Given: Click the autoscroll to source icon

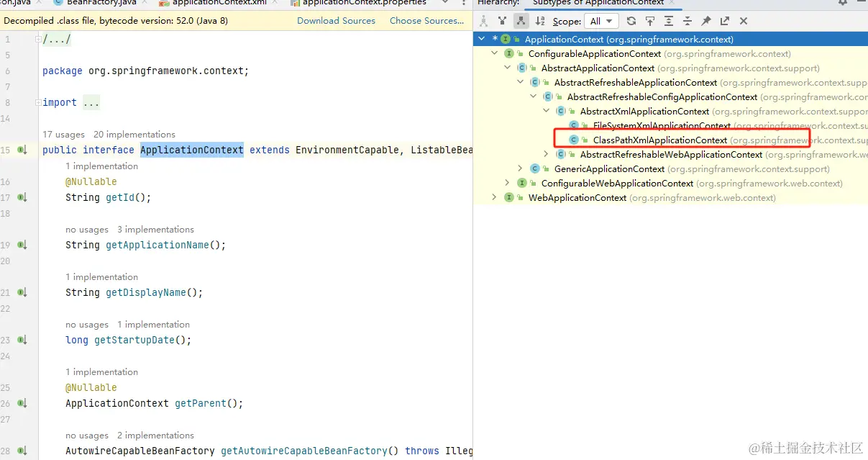Looking at the screenshot, I should pyautogui.click(x=650, y=21).
